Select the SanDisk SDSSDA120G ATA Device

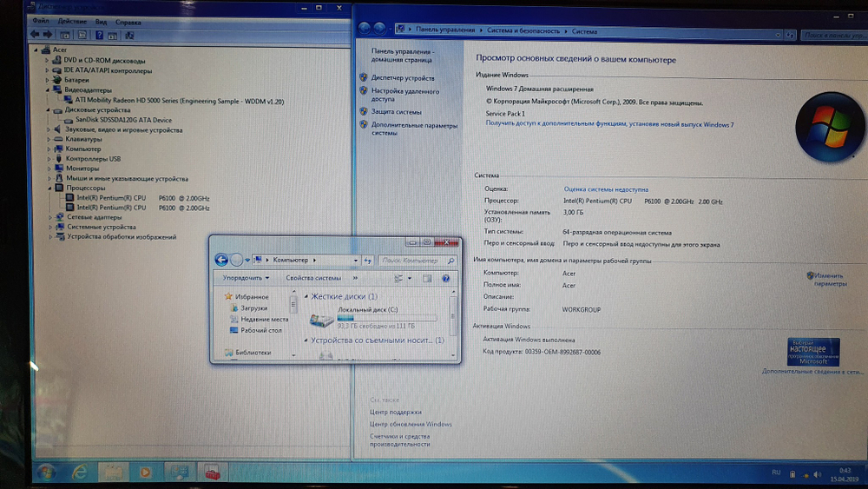click(123, 120)
